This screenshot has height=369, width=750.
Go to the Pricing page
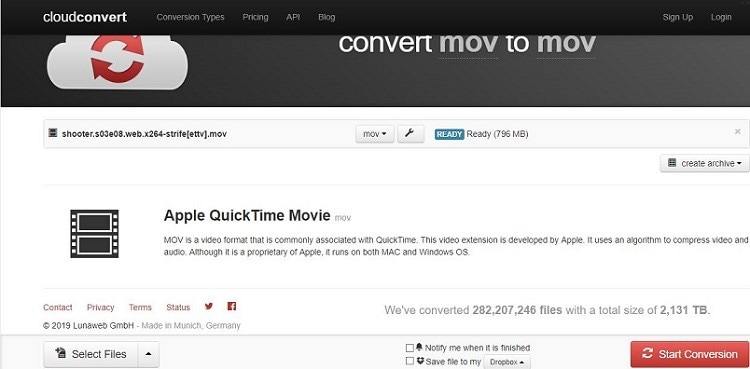(255, 17)
